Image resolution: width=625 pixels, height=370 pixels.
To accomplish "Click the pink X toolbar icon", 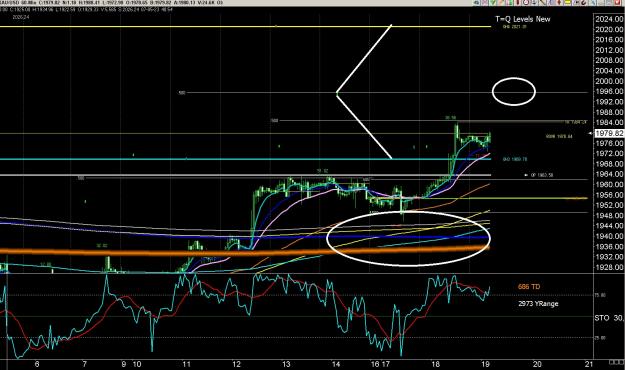I will click(484, 2).
